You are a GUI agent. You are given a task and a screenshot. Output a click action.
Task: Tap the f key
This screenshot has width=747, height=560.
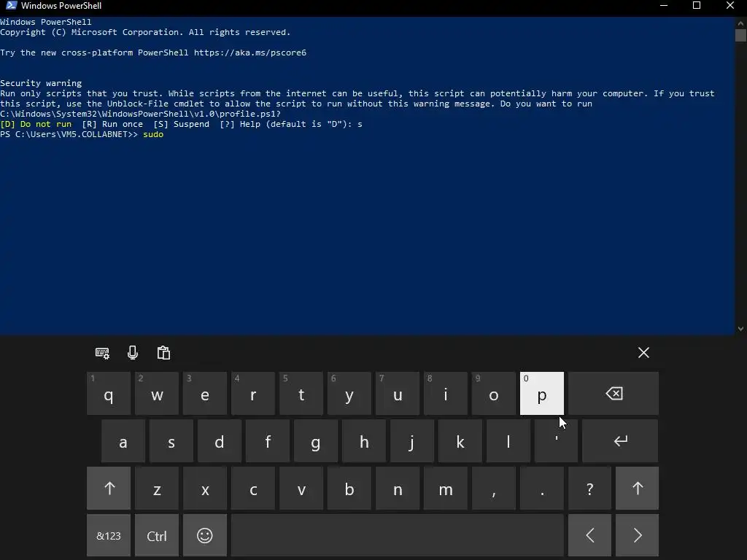[x=267, y=441]
